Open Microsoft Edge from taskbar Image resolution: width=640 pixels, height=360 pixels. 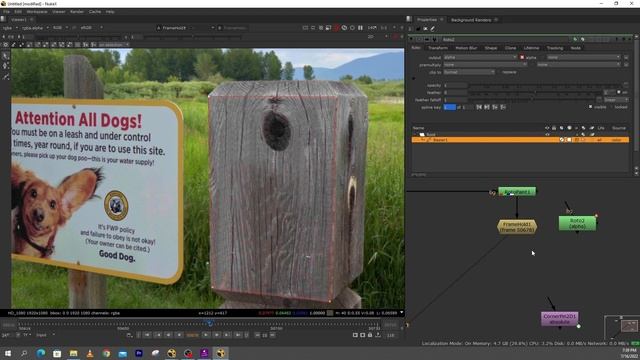click(x=41, y=353)
